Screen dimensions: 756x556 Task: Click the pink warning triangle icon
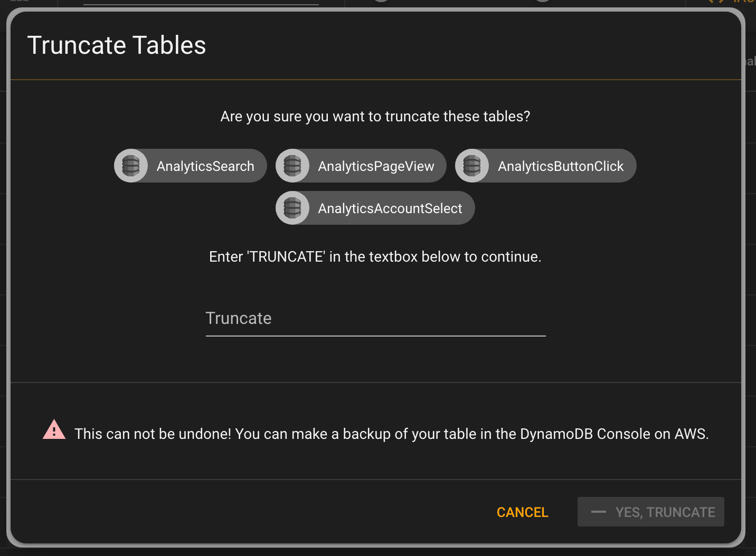(x=54, y=430)
